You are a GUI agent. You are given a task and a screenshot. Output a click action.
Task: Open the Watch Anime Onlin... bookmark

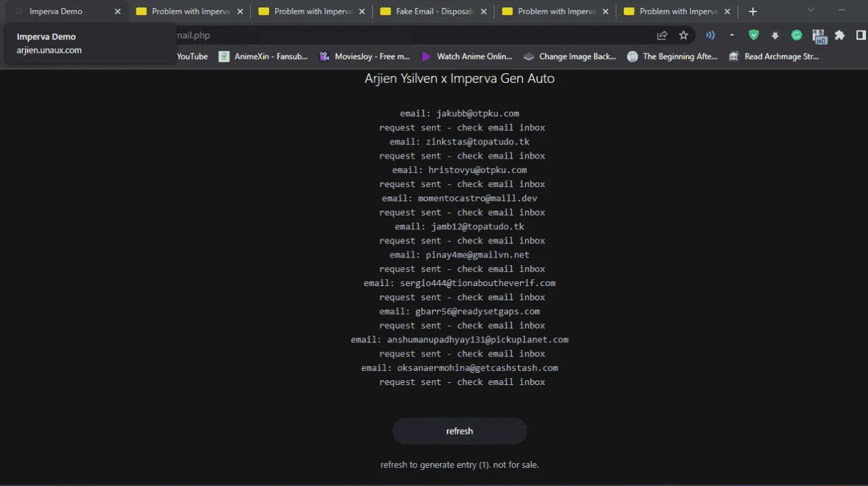pos(467,56)
